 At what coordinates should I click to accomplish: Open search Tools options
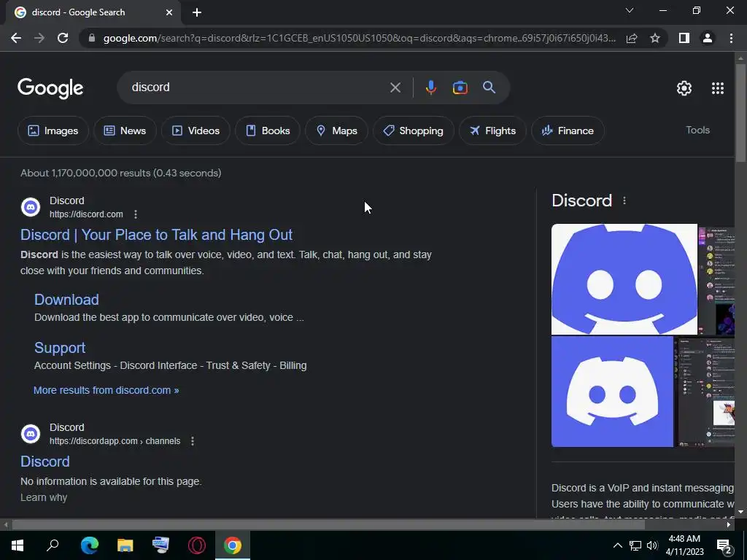pos(697,130)
